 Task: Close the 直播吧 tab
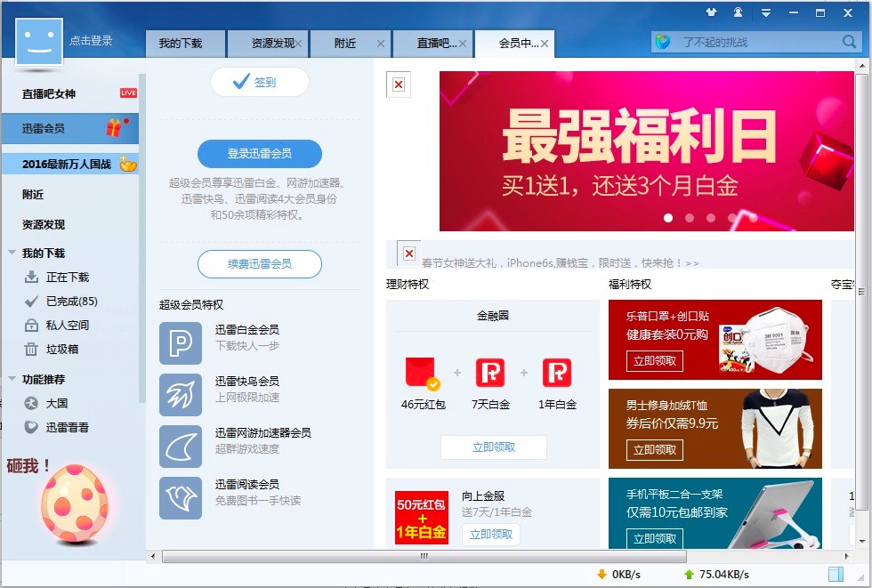coord(463,44)
